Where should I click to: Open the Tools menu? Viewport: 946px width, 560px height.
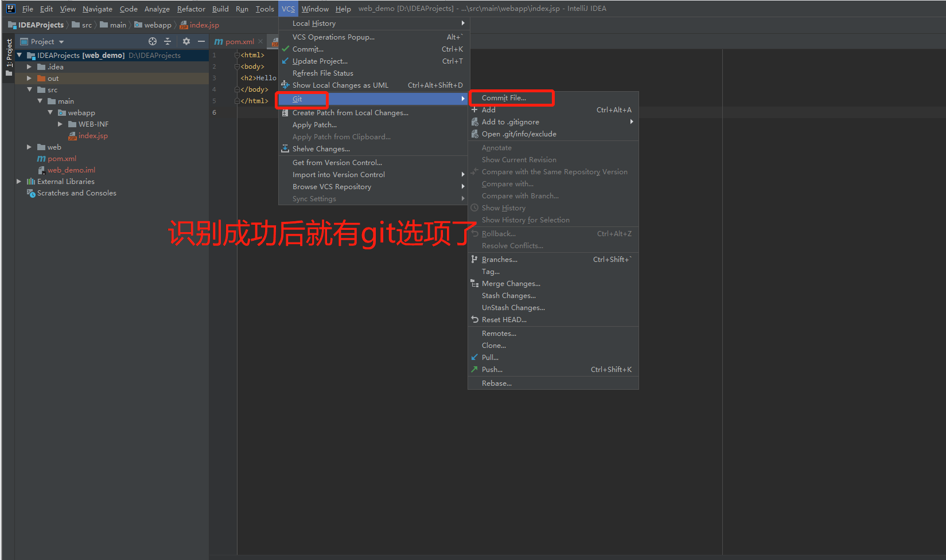[264, 9]
